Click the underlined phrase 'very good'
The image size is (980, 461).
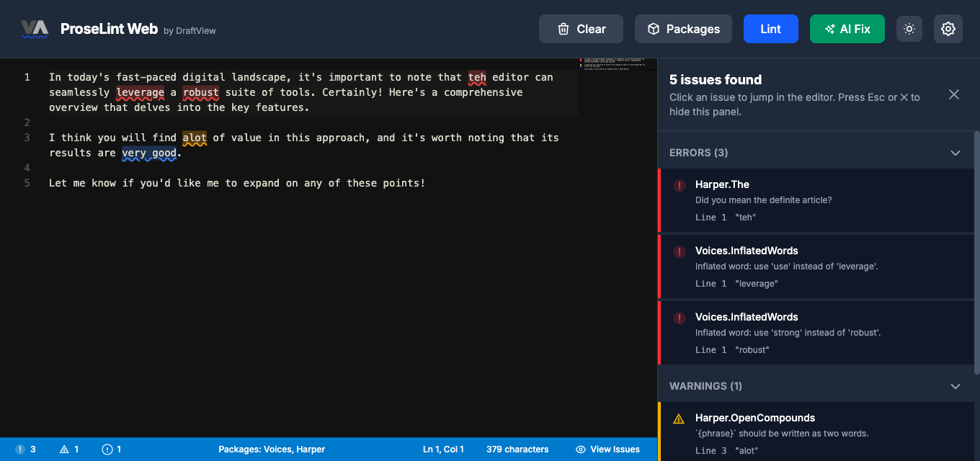pyautogui.click(x=149, y=153)
